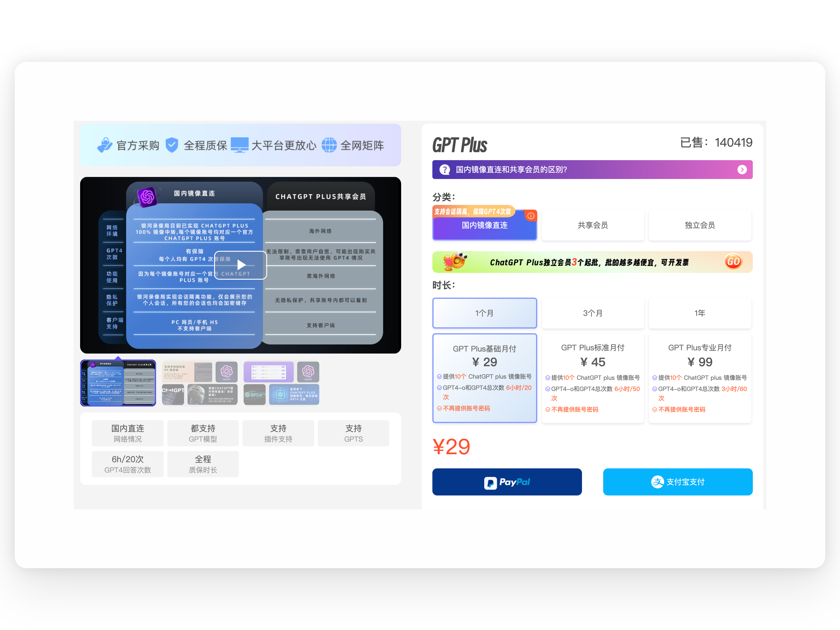
Task: Click the 全网矩阵 globe icon
Action: point(329,145)
